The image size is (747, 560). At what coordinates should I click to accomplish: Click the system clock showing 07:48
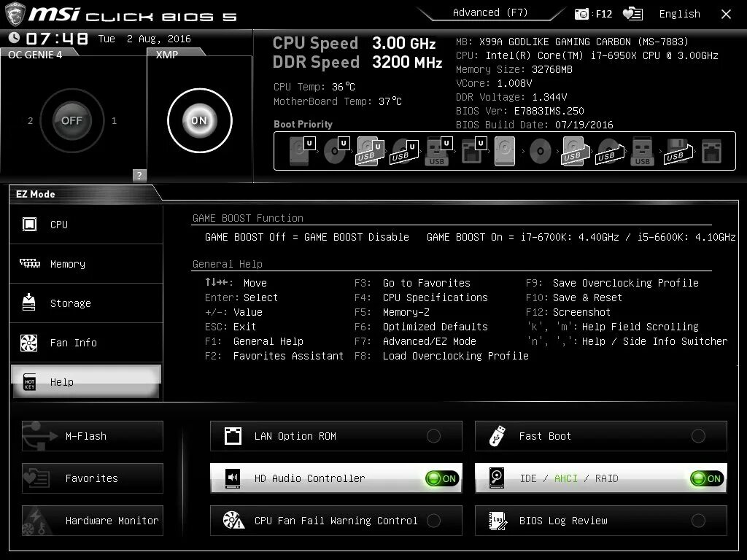click(x=57, y=39)
